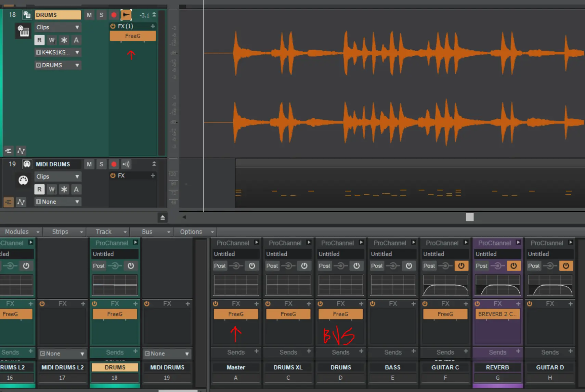
Task: Open the Strips menu in the console
Action: (x=65, y=232)
